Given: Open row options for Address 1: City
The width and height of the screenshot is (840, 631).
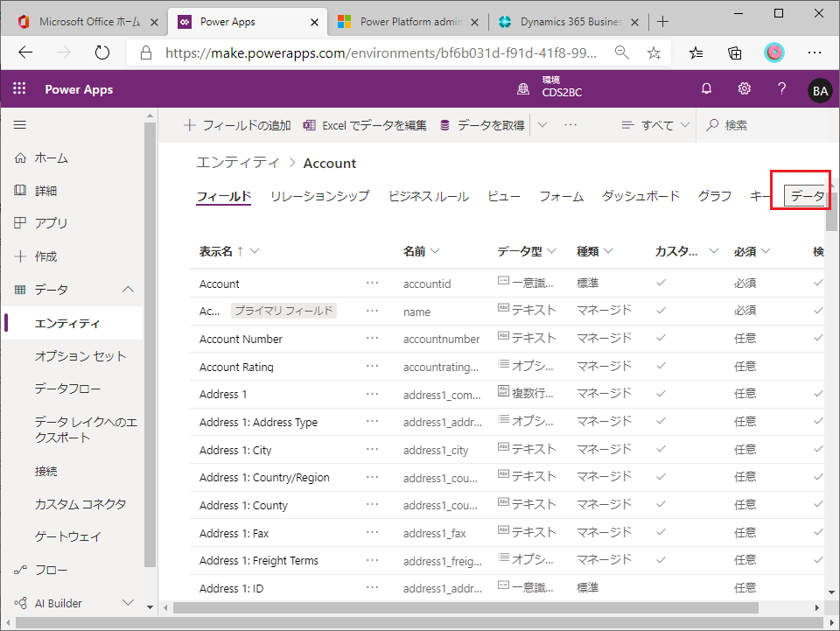Looking at the screenshot, I should pos(373,449).
